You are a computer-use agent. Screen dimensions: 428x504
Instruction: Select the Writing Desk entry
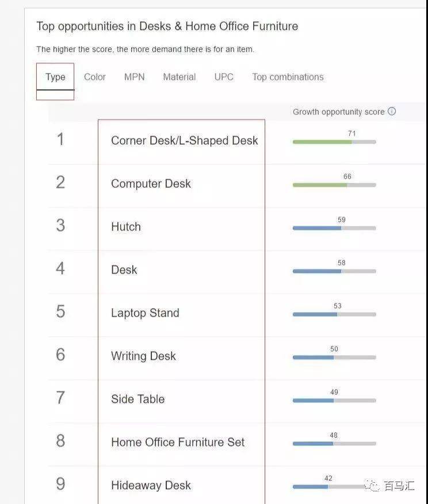[x=143, y=356]
